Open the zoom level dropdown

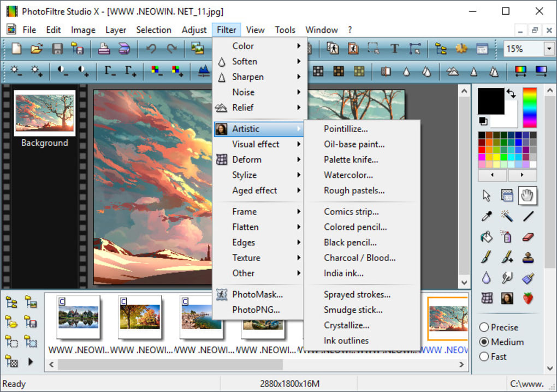click(548, 49)
